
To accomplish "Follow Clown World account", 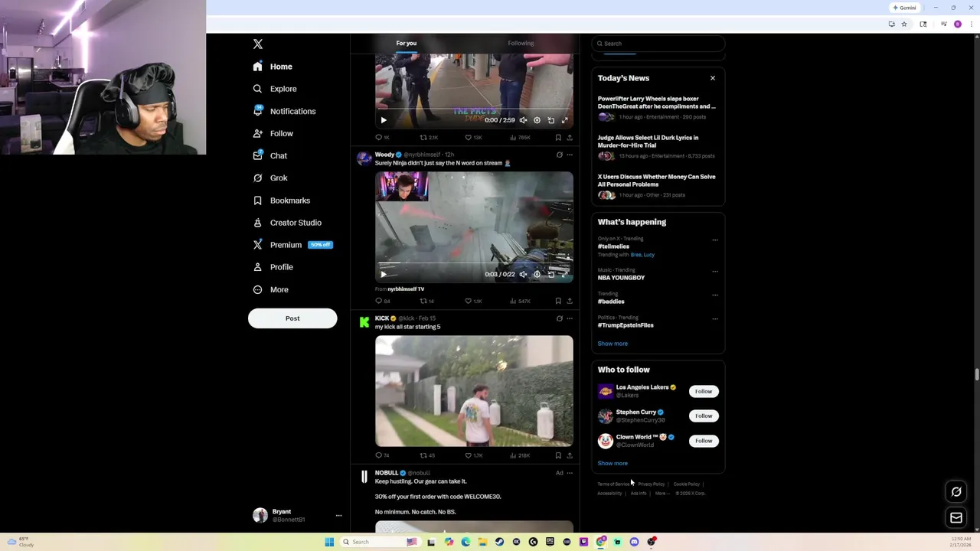I will (x=704, y=441).
